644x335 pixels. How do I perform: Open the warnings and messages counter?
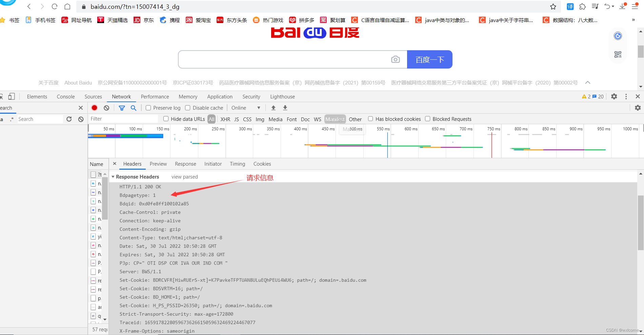592,96
